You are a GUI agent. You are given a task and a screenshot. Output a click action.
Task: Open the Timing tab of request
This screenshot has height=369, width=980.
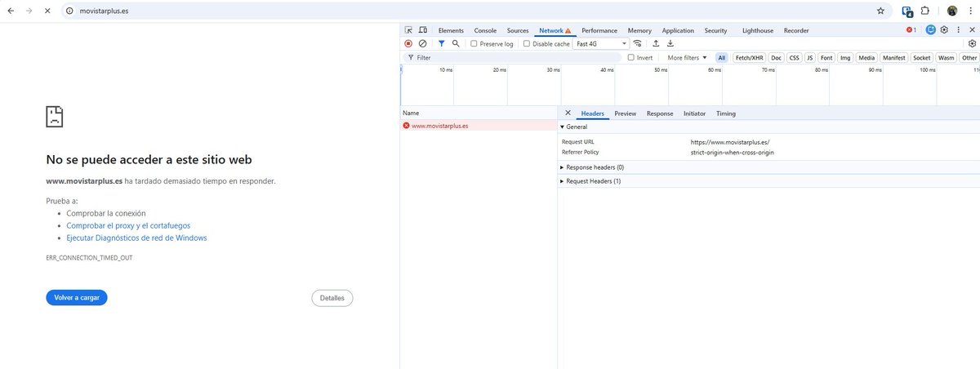(726, 113)
